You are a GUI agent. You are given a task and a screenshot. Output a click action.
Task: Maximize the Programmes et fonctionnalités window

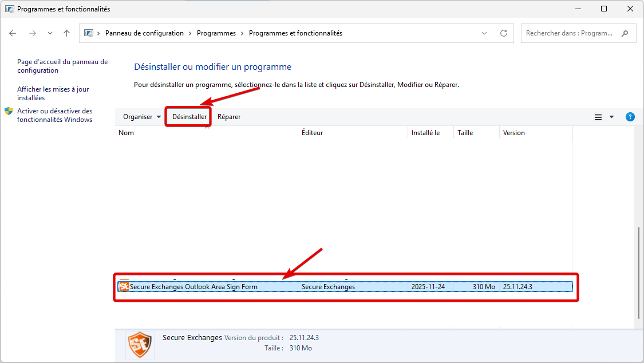[604, 9]
